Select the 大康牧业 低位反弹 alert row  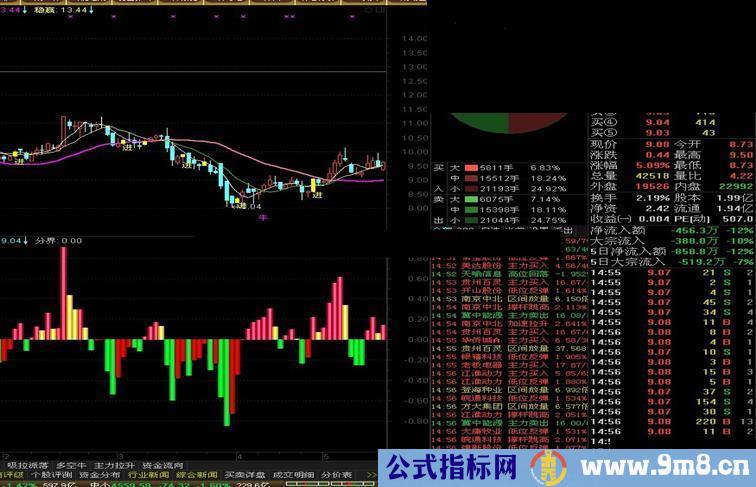coord(509,432)
